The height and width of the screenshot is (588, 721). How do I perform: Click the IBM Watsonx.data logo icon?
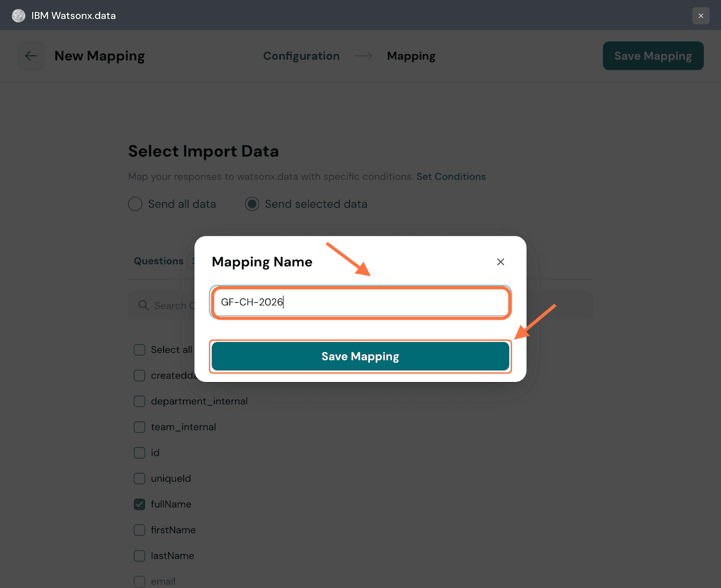pos(18,16)
